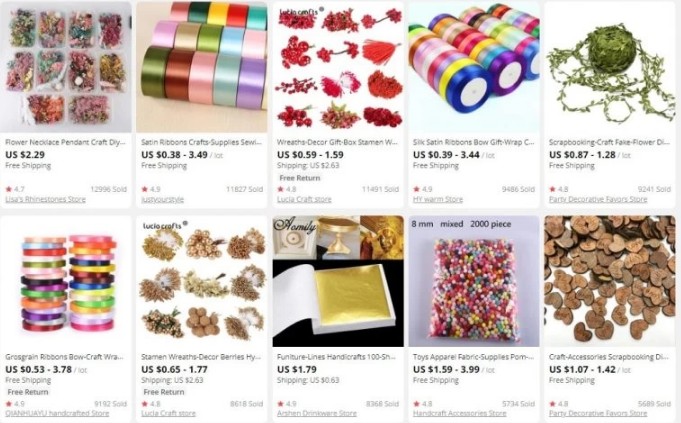Screen dimensions: 681x423
Task: Click Free Return tag under Wreaths-Decor item
Action: pos(300,178)
